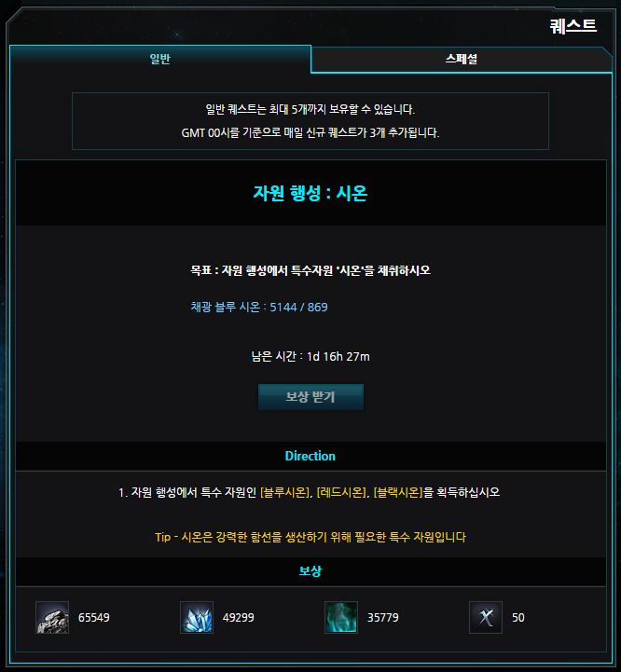The width and height of the screenshot is (621, 672).
Task: Select the quest title 자원 행성 : 시온
Action: click(x=310, y=193)
